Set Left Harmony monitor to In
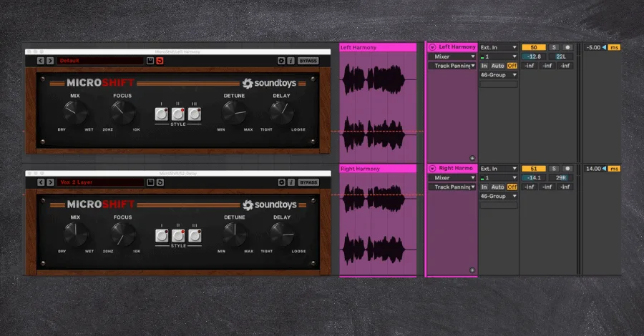Viewport: 644px width, 336px height. point(484,66)
